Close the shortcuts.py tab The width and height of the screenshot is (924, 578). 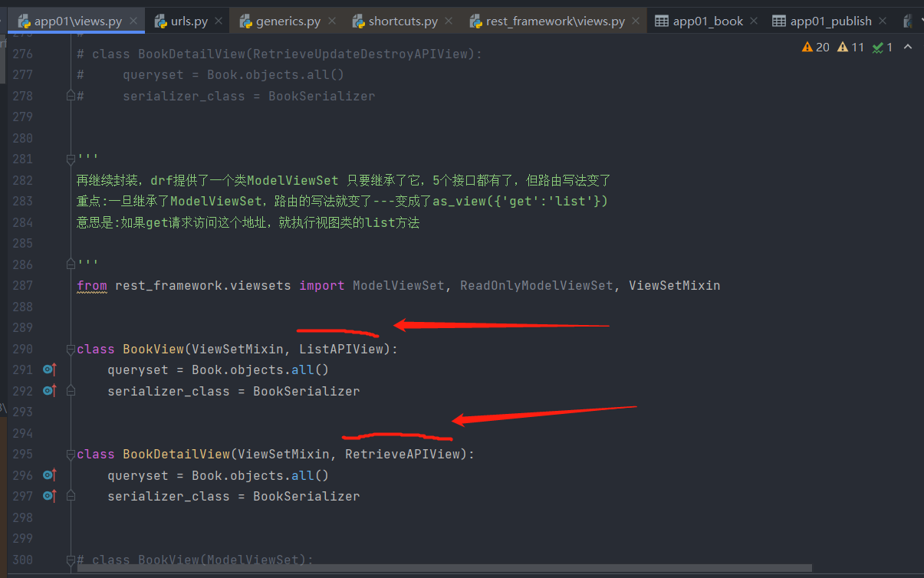[449, 21]
